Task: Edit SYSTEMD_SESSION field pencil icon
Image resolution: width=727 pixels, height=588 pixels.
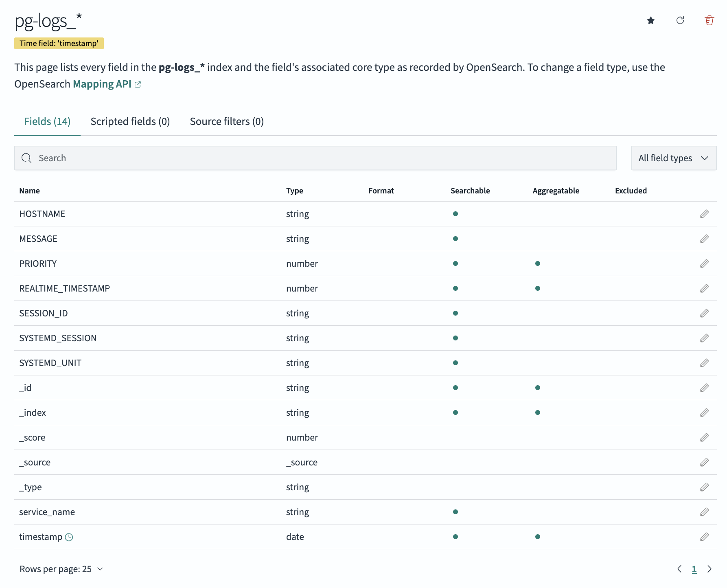Action: pyautogui.click(x=705, y=338)
